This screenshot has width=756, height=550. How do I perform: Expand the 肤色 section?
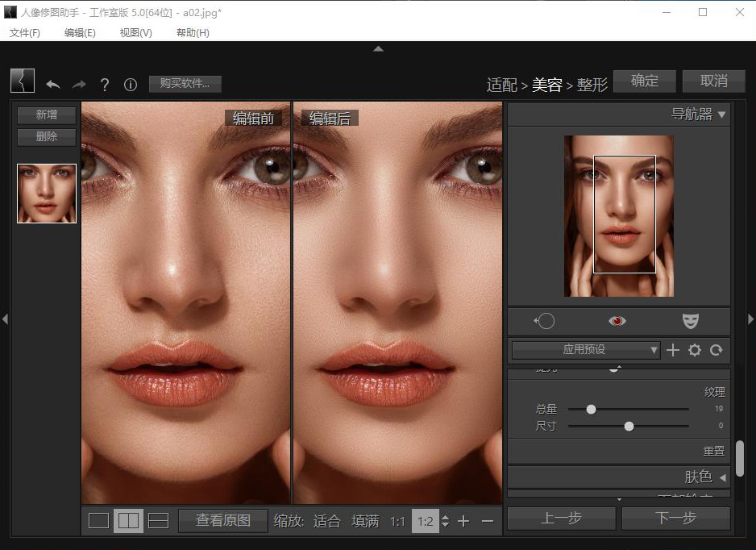point(722,477)
